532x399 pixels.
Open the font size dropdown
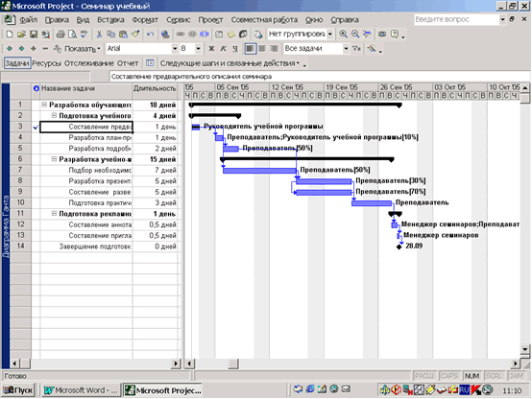click(198, 49)
